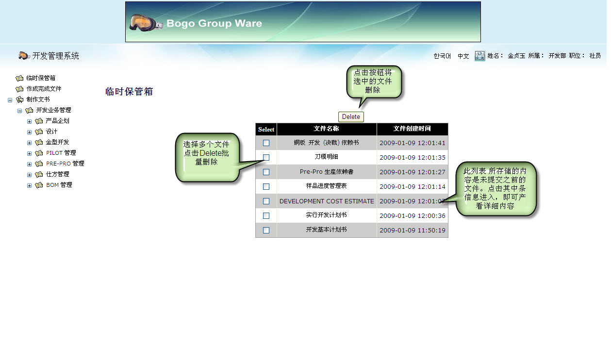
Task: Tick the checkbox for DEVELOPMENT COST ESTIMATE
Action: tap(266, 201)
